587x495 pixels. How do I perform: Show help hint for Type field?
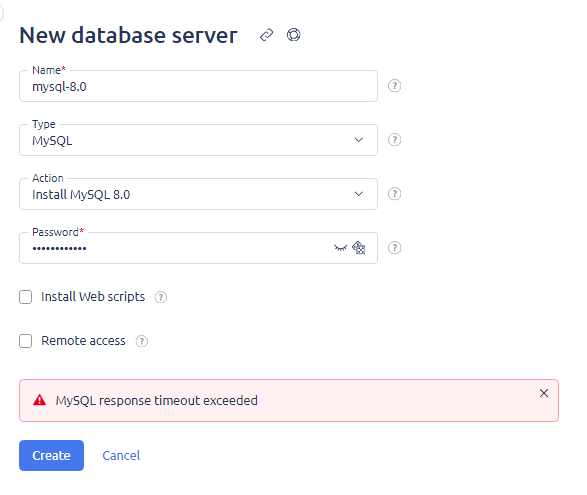click(x=394, y=140)
